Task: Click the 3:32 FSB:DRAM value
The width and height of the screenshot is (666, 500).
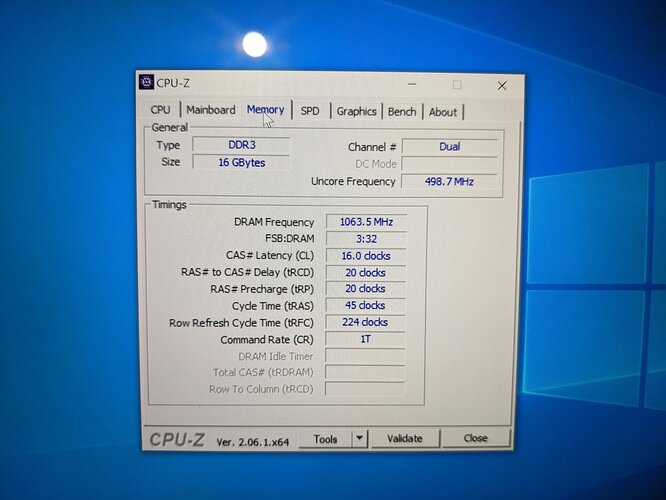Action: (x=366, y=239)
